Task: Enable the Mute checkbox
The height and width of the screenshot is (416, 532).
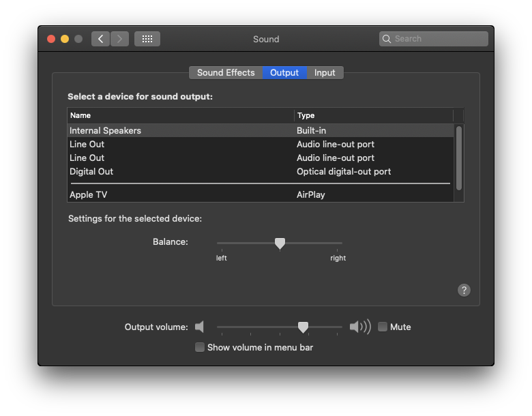Action: tap(383, 327)
